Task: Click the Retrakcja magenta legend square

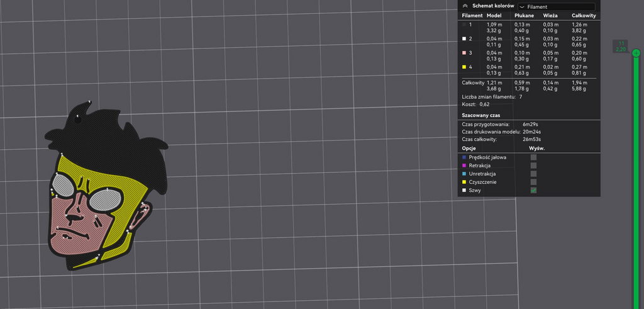Action: [464, 166]
